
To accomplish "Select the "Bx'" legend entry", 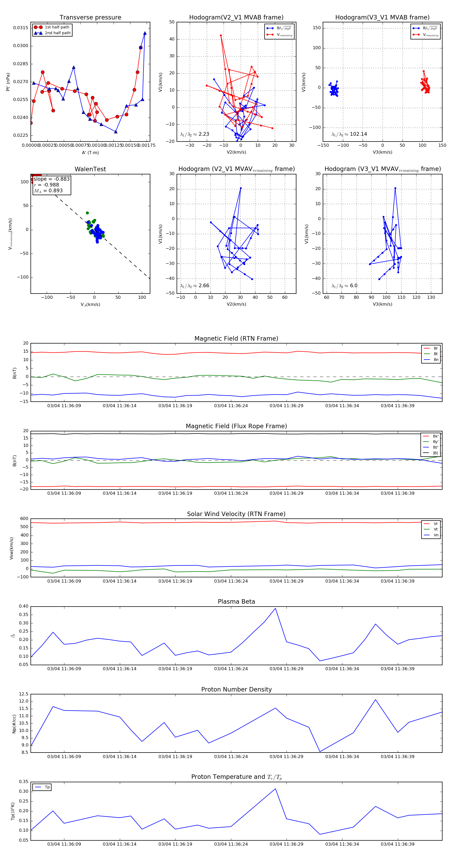I will coord(431,436).
